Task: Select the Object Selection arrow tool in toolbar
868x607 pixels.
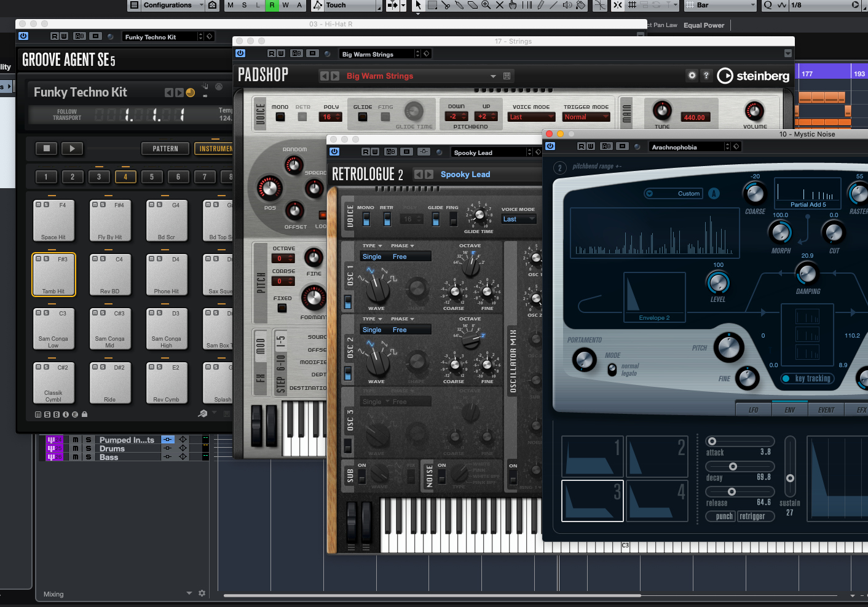Action: (x=418, y=5)
